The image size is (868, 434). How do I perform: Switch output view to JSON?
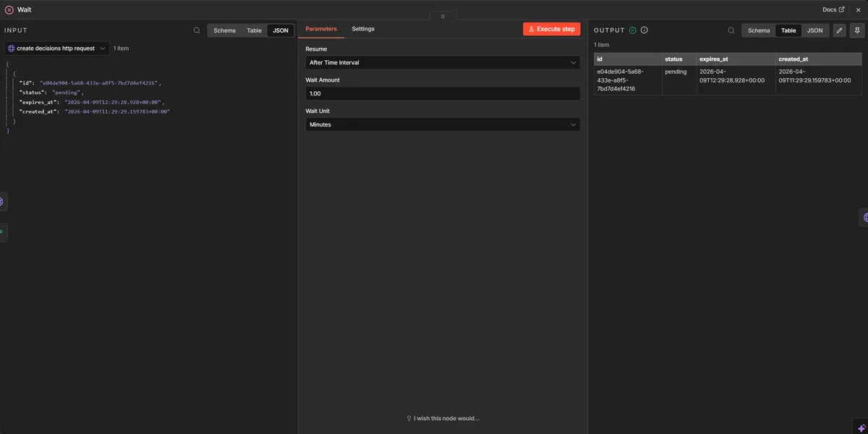[x=814, y=30]
